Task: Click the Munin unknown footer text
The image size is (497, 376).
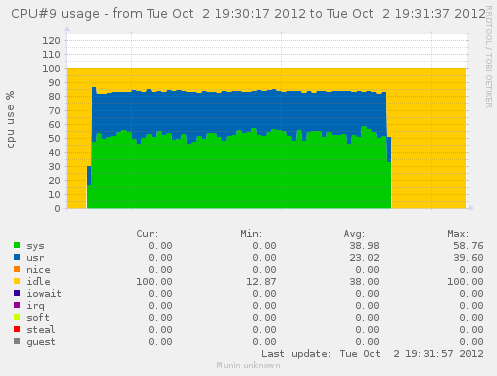Action: tap(248, 365)
